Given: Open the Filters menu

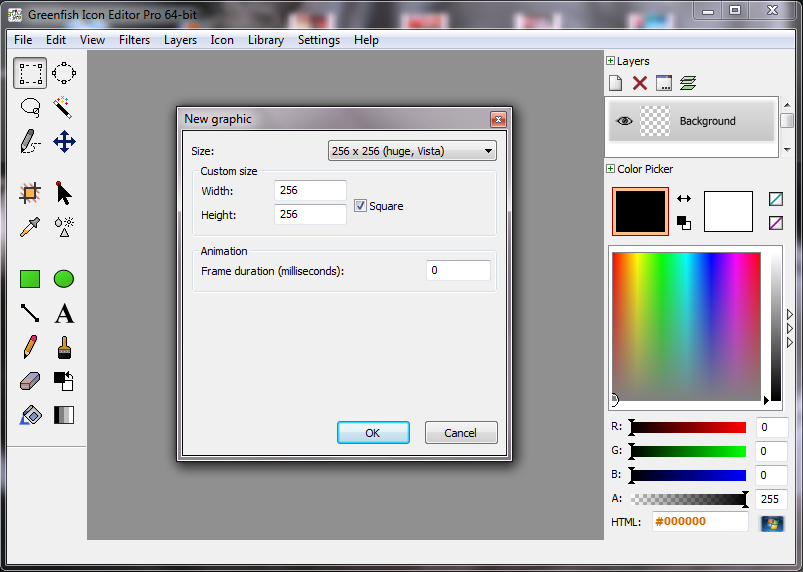Looking at the screenshot, I should pos(134,40).
